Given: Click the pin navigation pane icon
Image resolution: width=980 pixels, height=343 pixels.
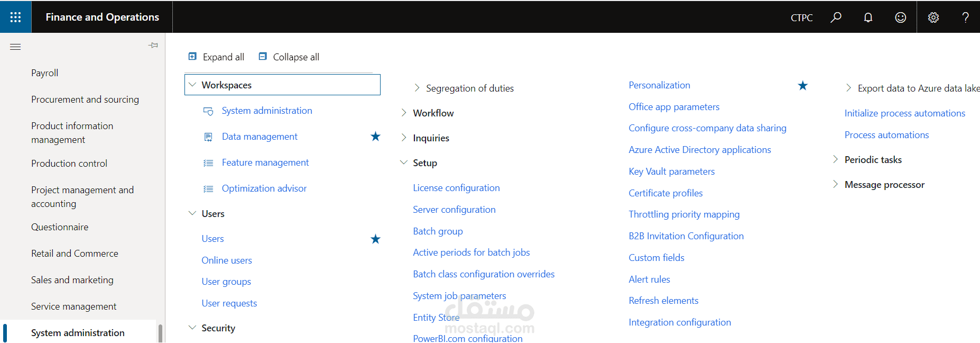Looking at the screenshot, I should click(x=153, y=46).
